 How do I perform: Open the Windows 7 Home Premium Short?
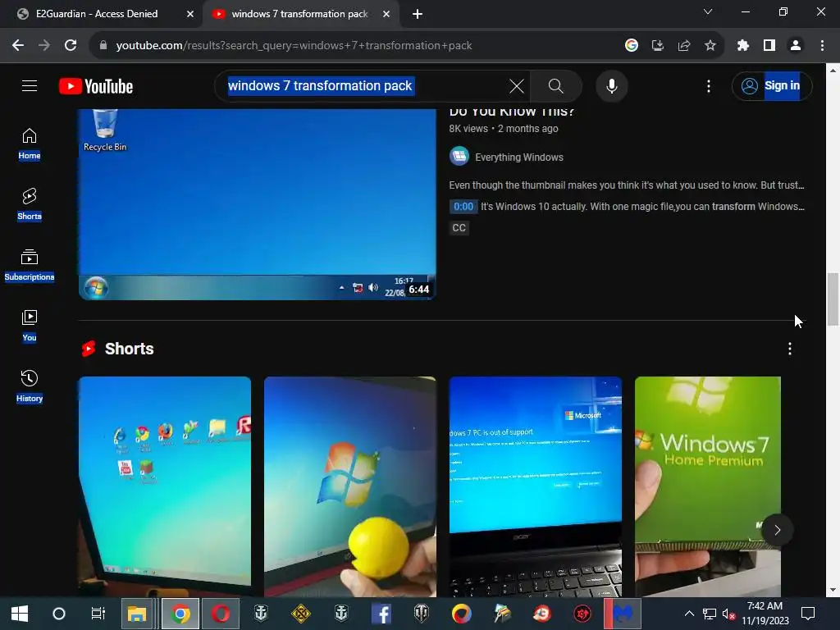[707, 486]
